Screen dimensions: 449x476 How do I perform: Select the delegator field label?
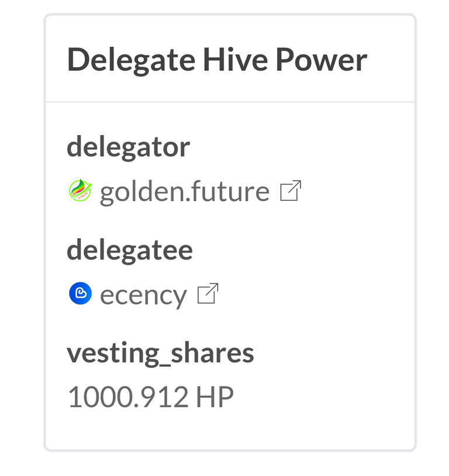pyautogui.click(x=128, y=147)
